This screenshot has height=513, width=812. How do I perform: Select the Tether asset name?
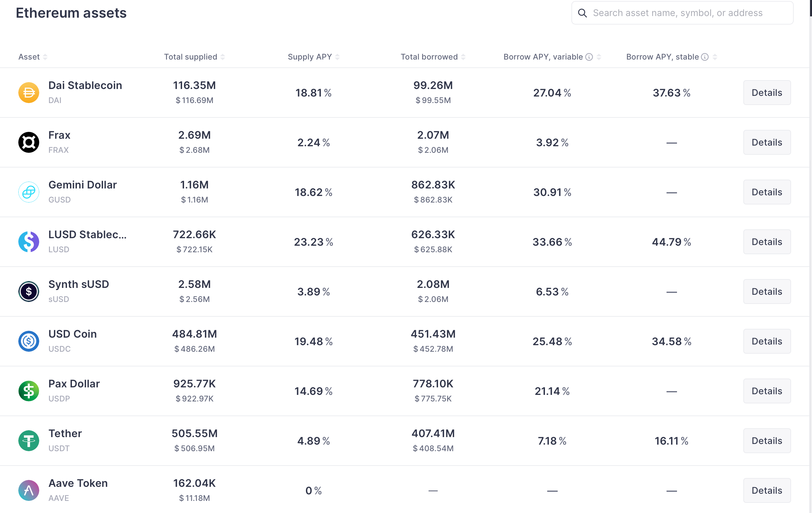click(65, 433)
